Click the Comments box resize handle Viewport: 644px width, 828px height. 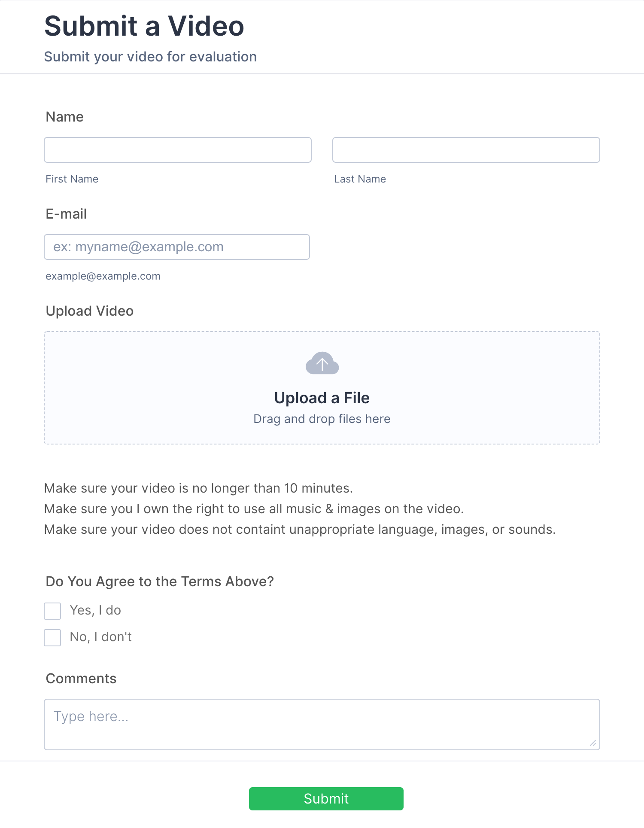pyautogui.click(x=593, y=743)
